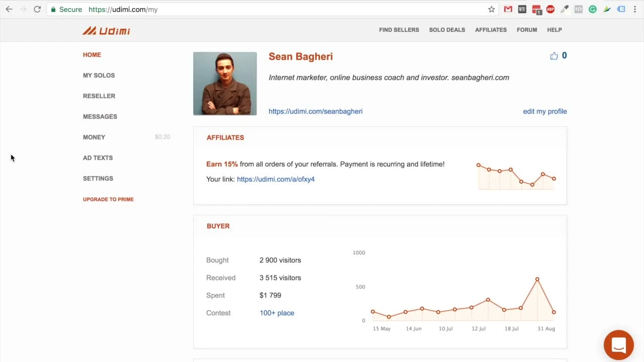Open the Grammarly extension icon

coord(593,9)
